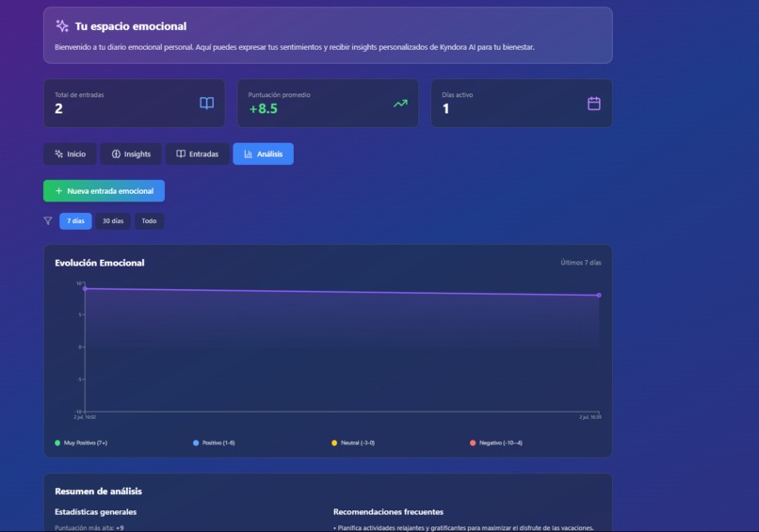
Task: Select the Análisis tab
Action: coord(263,153)
